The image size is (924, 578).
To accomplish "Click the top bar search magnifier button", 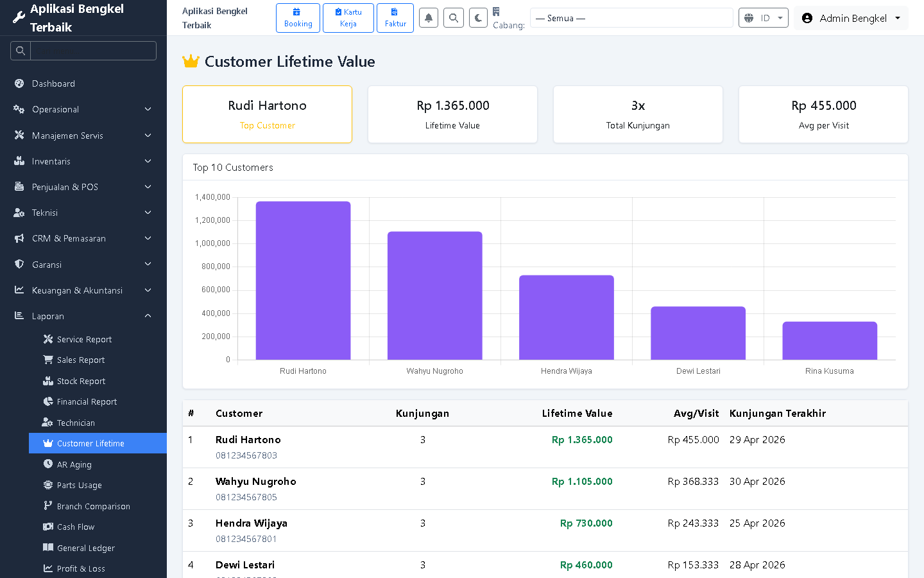I will [x=454, y=18].
